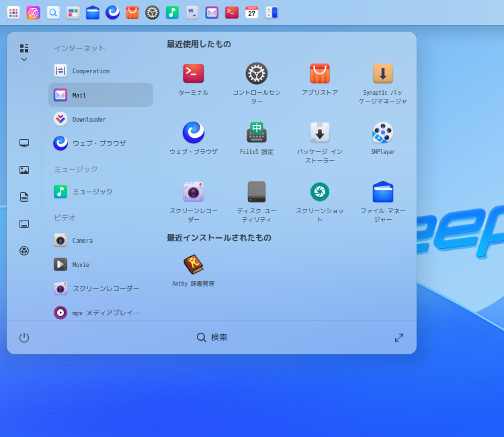Launch Fcitx5 設定
This screenshot has height=437, width=504.
pos(257,133)
